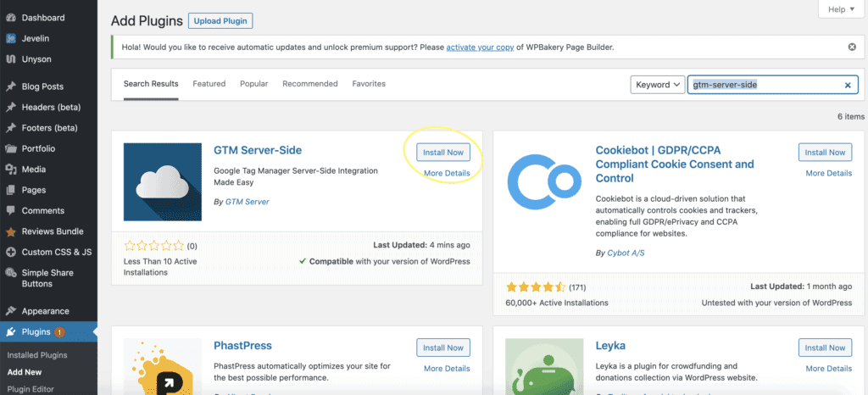Open Dashboard from the gauge icon
868x395 pixels.
[10, 18]
